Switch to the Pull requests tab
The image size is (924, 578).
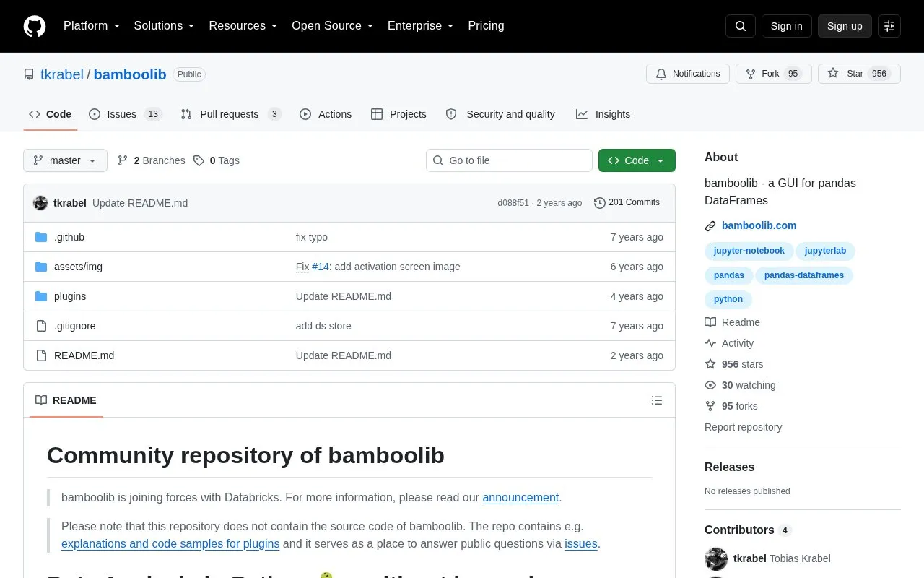(231, 114)
